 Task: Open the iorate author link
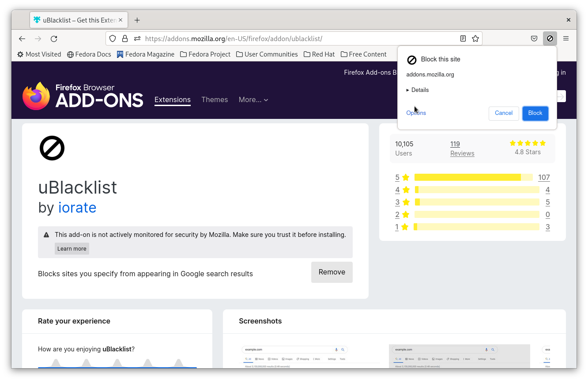point(77,207)
